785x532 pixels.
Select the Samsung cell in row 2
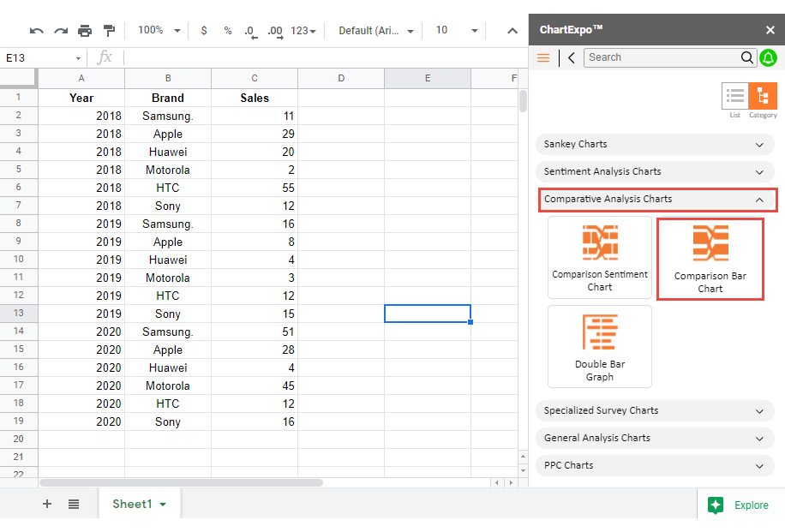168,116
